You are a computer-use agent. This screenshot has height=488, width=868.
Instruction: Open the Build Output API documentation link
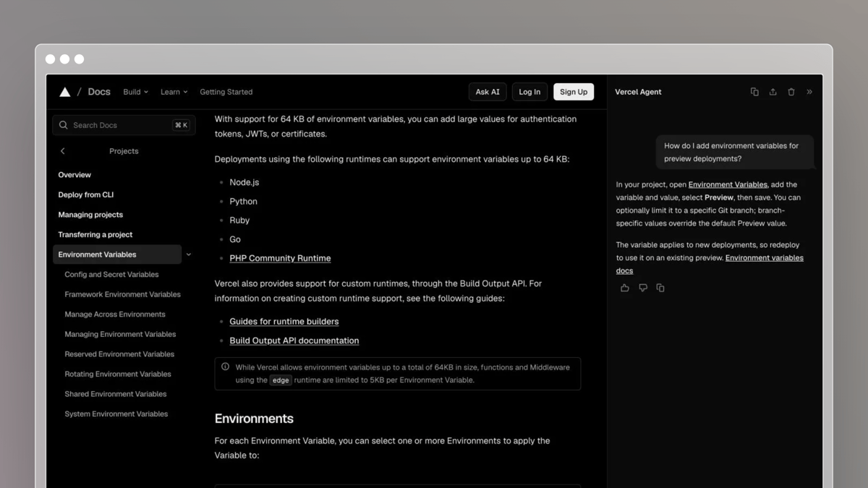click(294, 341)
